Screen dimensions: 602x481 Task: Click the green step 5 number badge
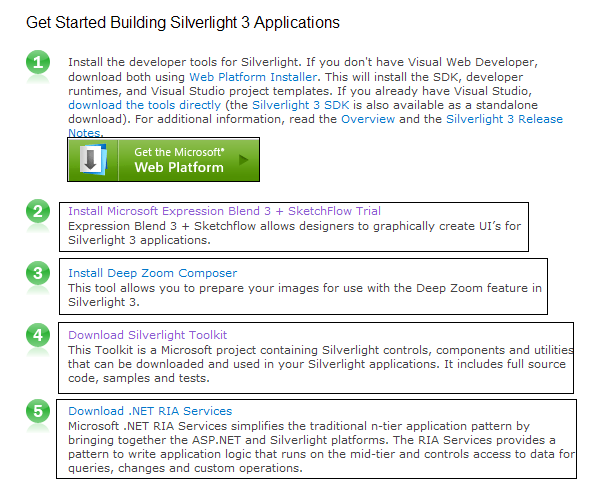click(38, 411)
